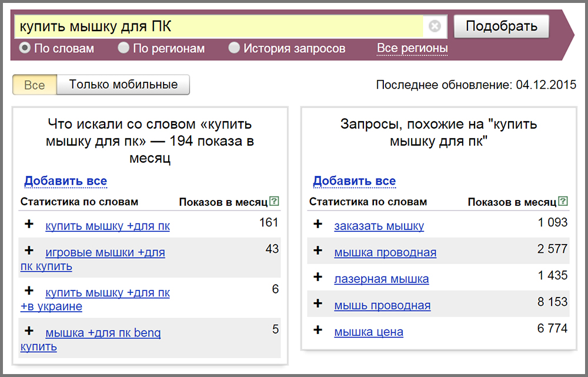
Task: Select the 'История запросов' radio button
Action: (x=234, y=48)
